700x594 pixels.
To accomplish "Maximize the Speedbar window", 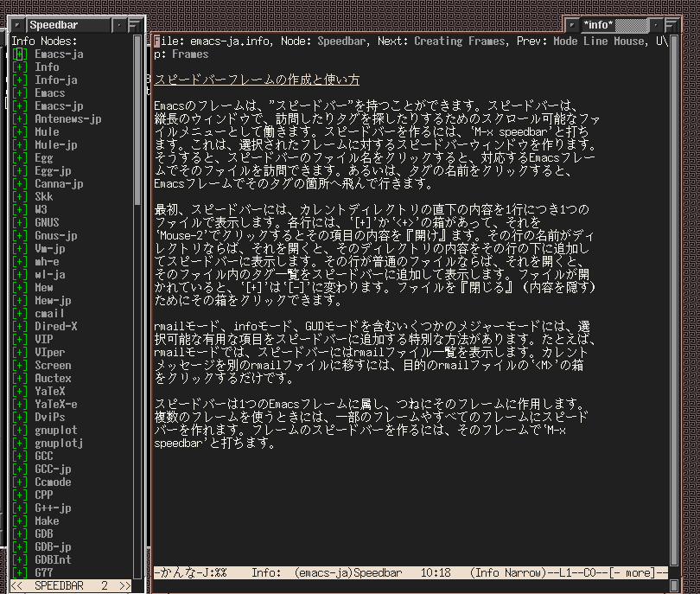I will [134, 25].
